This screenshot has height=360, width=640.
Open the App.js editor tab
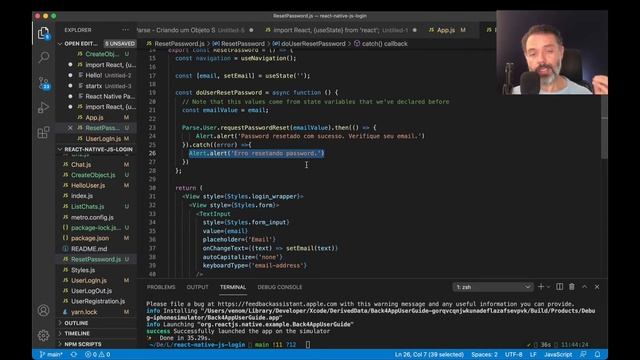(447, 30)
